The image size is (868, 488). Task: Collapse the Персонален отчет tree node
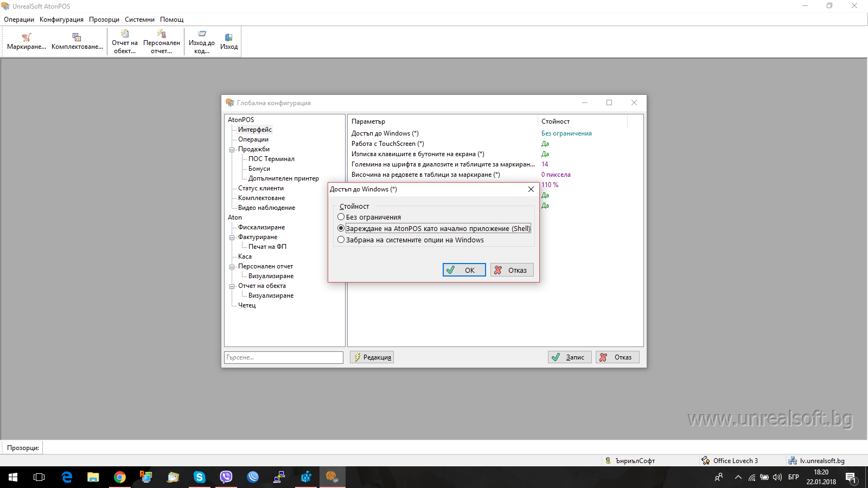click(232, 267)
